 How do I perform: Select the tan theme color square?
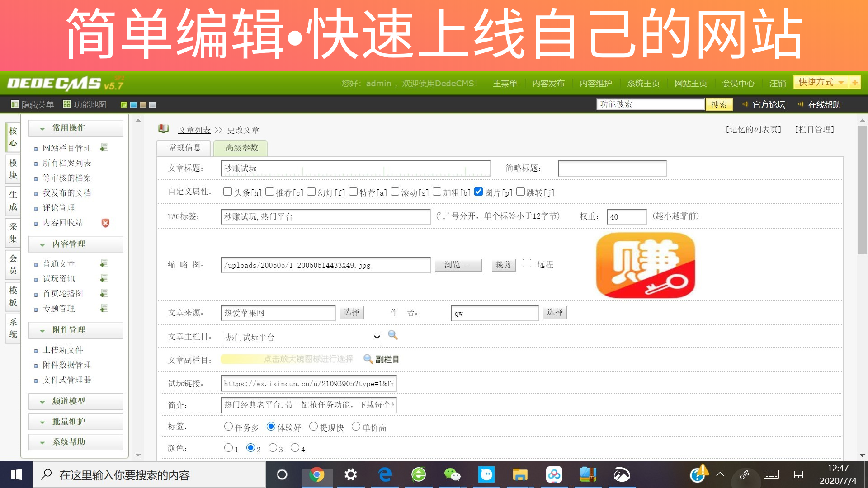click(143, 105)
